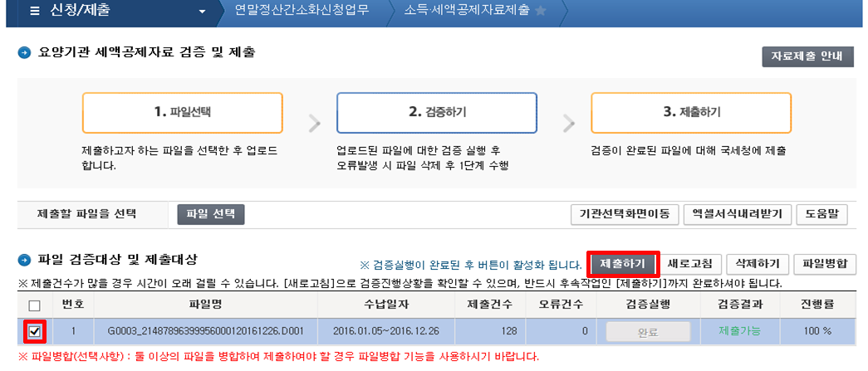Click the 검증실행 column header
868x371 pixels.
(648, 305)
